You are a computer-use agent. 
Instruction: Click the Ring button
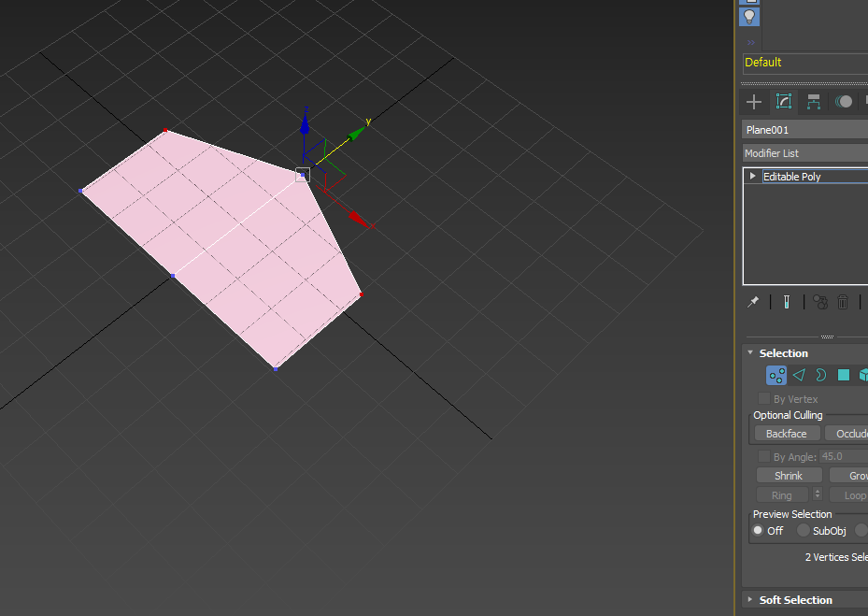point(782,495)
